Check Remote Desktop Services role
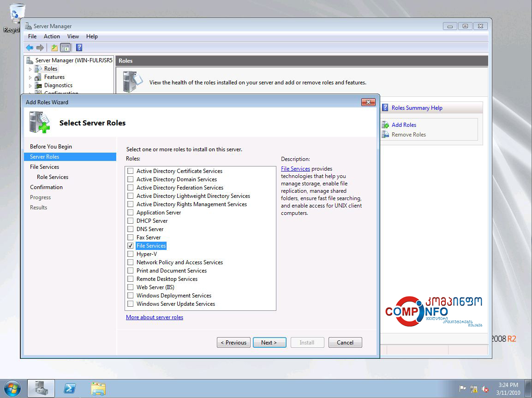 [130, 279]
